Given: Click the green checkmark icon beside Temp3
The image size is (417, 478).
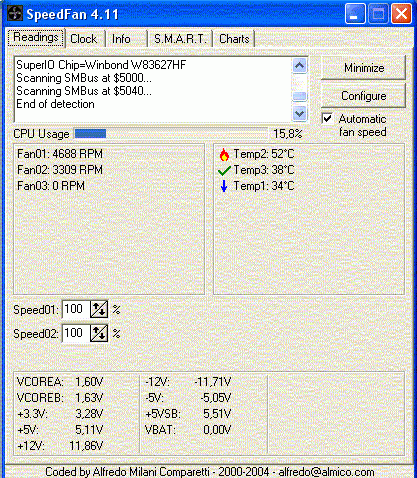Looking at the screenshot, I should [224, 171].
